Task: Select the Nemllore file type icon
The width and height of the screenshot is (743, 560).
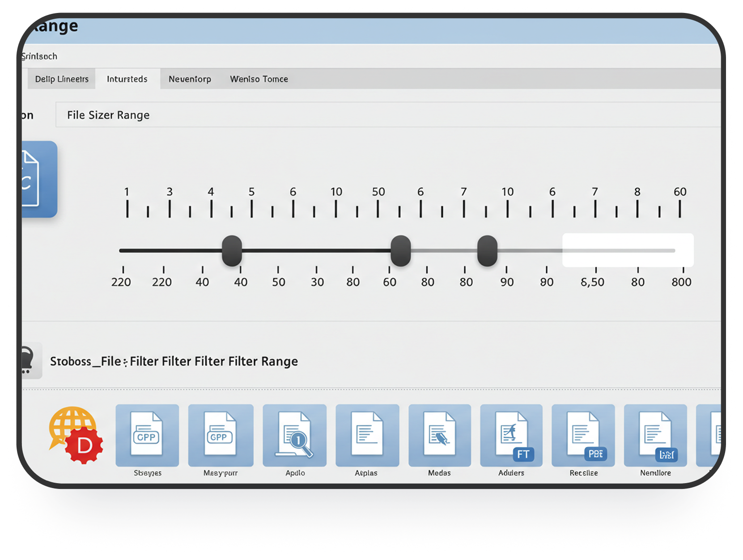Action: click(x=655, y=436)
